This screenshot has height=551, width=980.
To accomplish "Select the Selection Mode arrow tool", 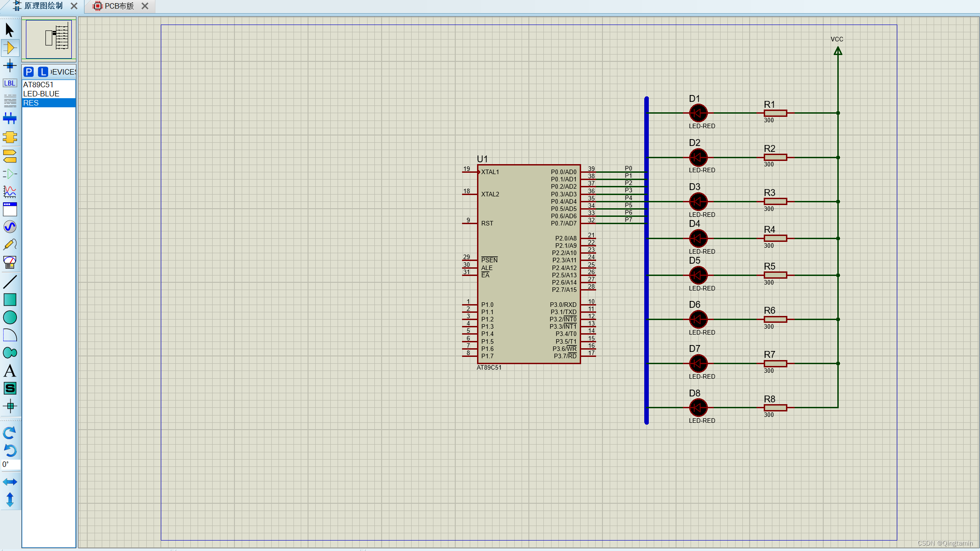I will point(10,30).
